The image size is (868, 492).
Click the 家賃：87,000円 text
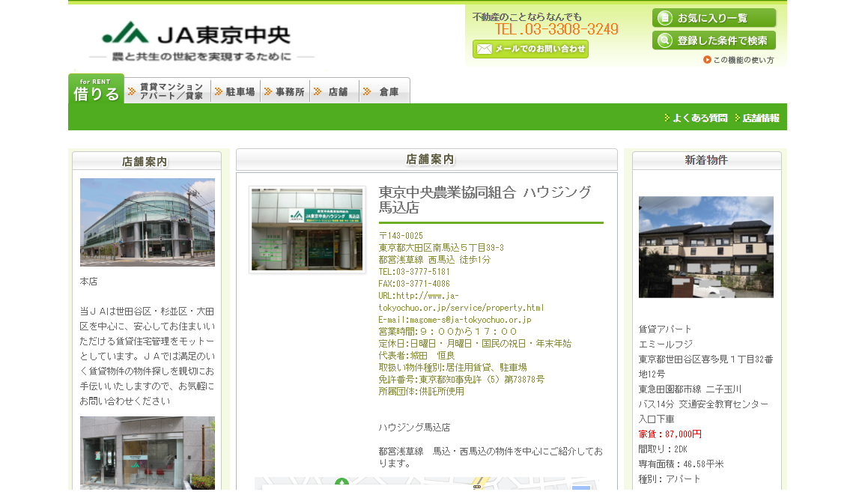click(x=670, y=434)
